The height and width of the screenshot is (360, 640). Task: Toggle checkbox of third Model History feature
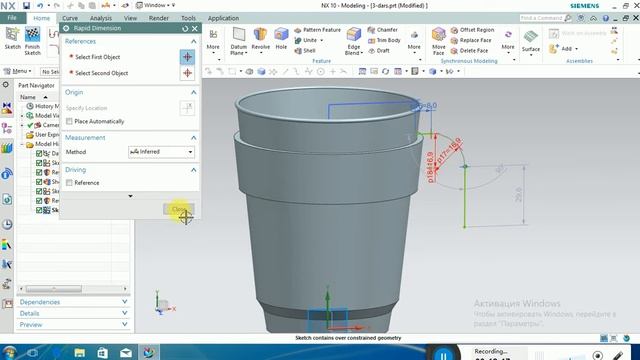39,172
